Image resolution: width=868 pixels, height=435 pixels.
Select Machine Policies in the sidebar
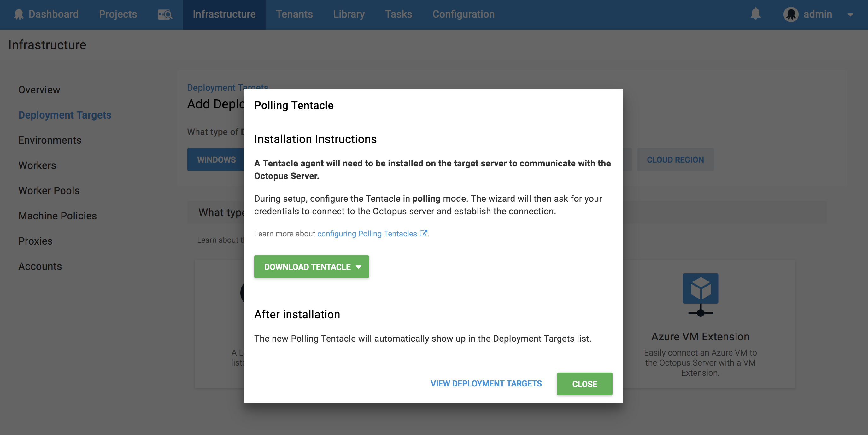tap(58, 216)
